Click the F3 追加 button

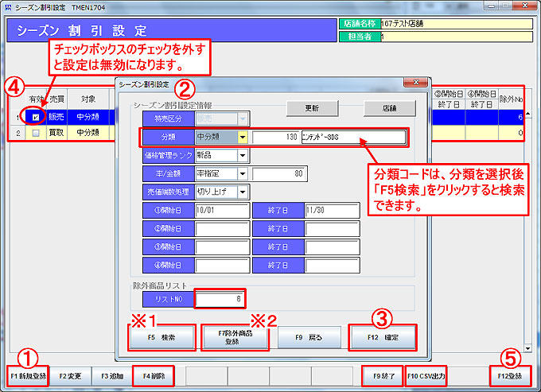pos(112,376)
